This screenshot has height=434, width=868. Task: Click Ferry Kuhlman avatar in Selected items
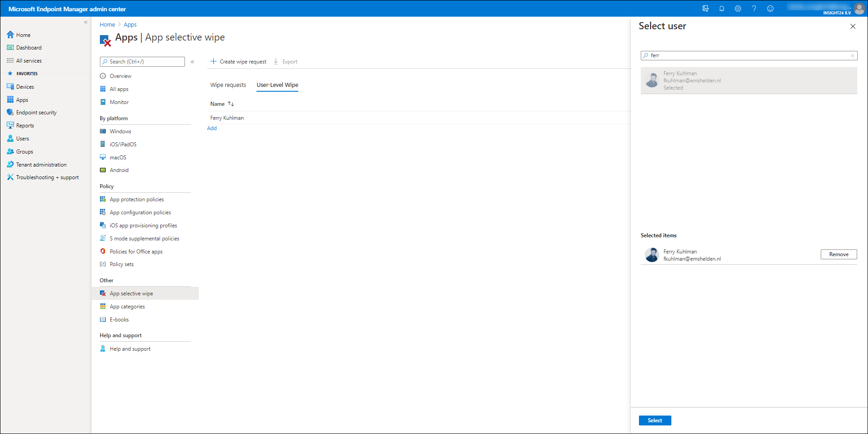[652, 255]
